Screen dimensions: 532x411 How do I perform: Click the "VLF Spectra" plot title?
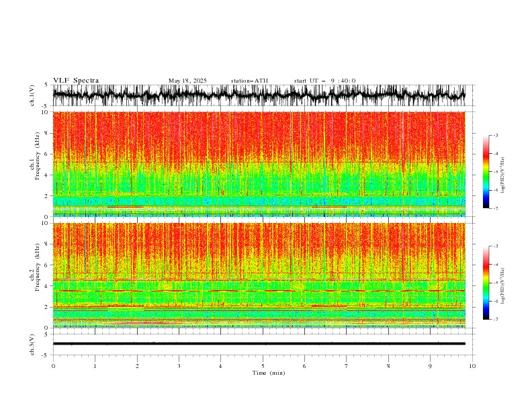76,81
